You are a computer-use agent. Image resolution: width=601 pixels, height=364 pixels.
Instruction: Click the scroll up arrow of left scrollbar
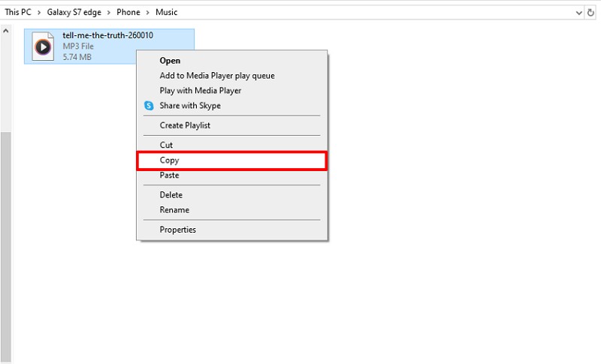[6, 31]
